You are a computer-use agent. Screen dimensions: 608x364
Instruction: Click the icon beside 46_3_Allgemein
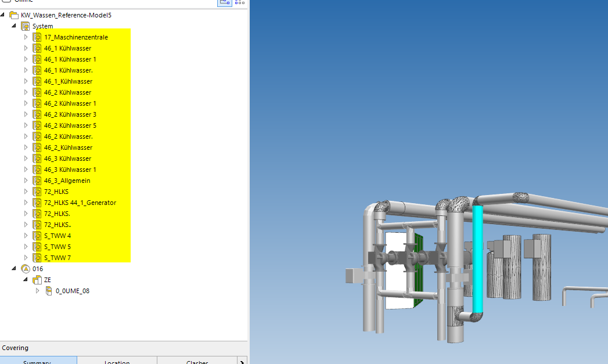[x=37, y=181]
